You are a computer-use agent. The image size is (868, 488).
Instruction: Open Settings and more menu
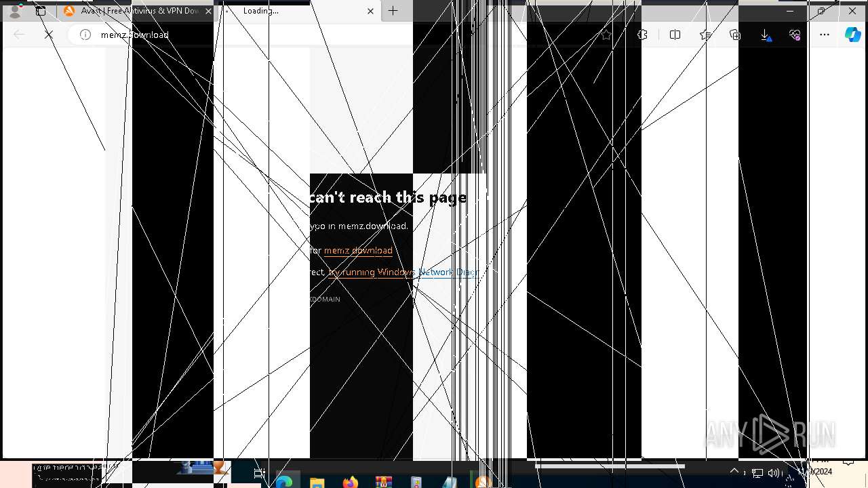pos(825,35)
